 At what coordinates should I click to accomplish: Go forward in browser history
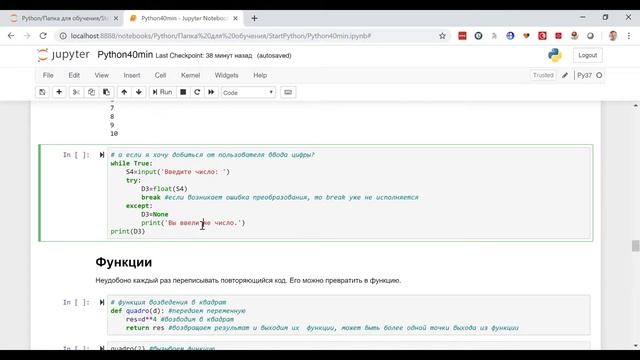tap(27, 36)
